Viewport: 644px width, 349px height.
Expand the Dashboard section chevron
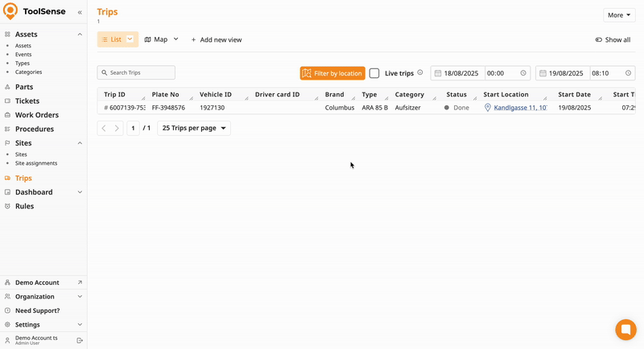pos(80,192)
